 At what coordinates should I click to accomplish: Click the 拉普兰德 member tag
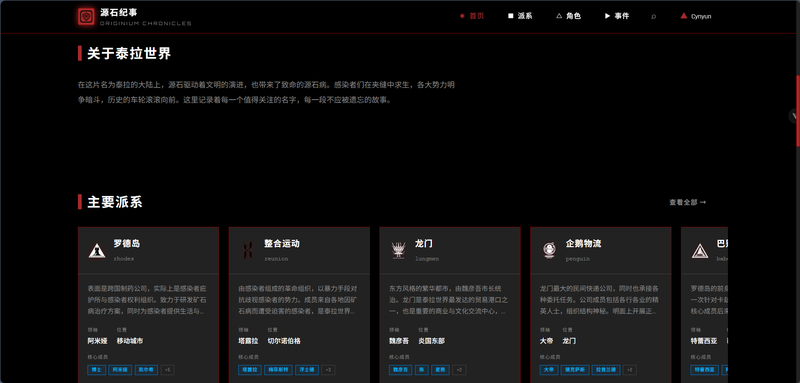[607, 370]
